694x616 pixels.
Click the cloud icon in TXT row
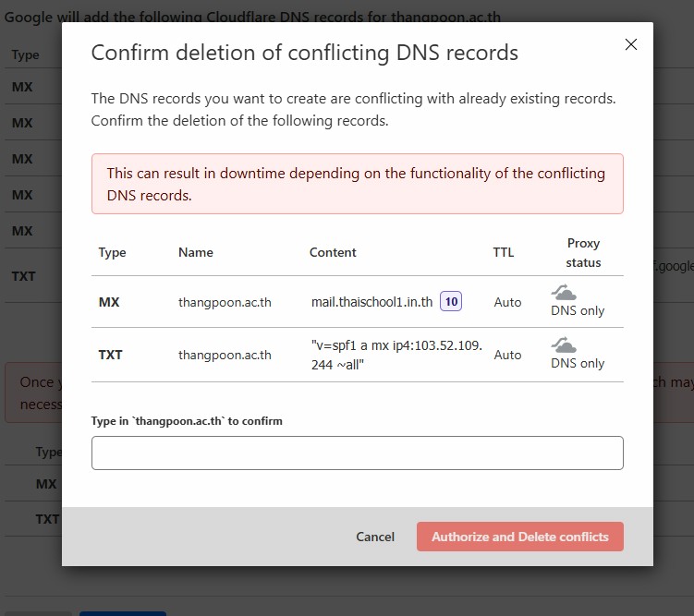click(564, 345)
